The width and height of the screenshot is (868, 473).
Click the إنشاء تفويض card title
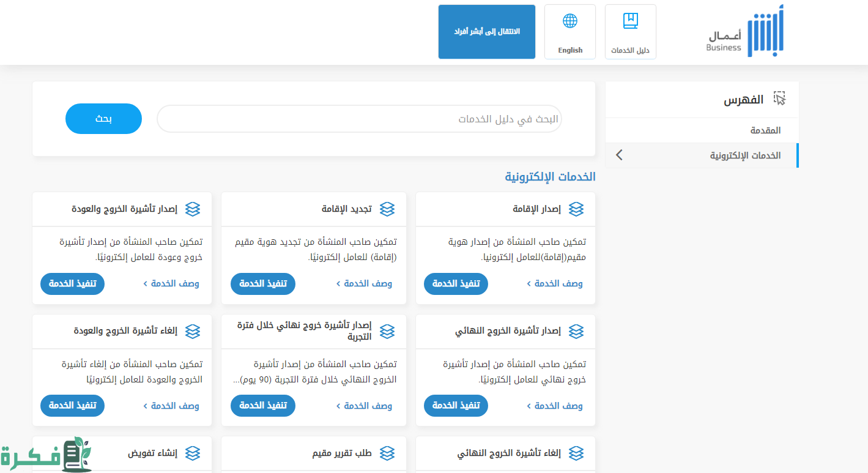pyautogui.click(x=153, y=453)
